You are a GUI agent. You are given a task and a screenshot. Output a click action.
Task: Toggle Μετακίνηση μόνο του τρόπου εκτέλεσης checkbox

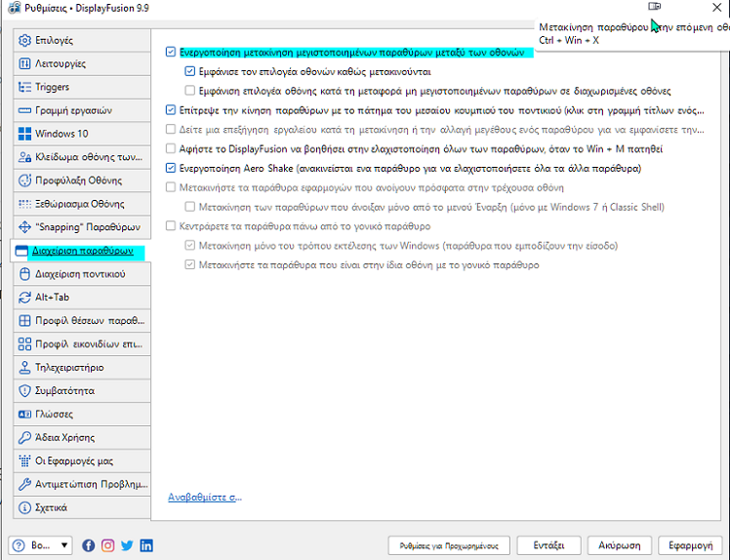click(x=189, y=245)
